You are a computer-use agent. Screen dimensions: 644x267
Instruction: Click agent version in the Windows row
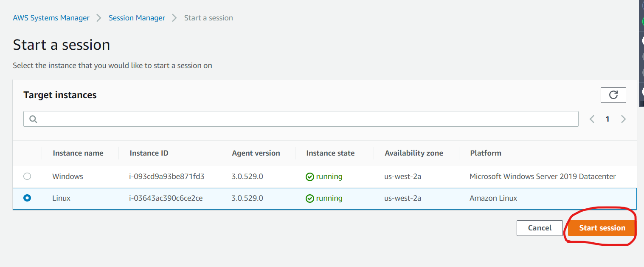[x=247, y=176]
